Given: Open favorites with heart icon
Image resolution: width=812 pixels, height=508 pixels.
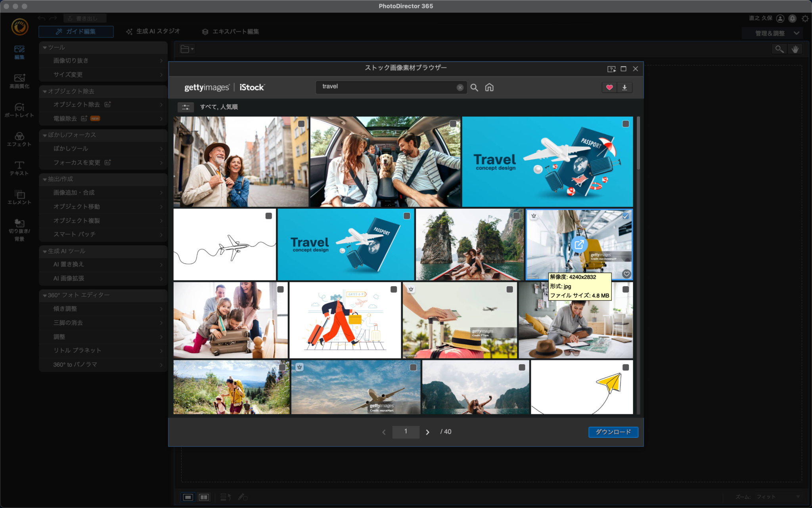Looking at the screenshot, I should [x=609, y=87].
